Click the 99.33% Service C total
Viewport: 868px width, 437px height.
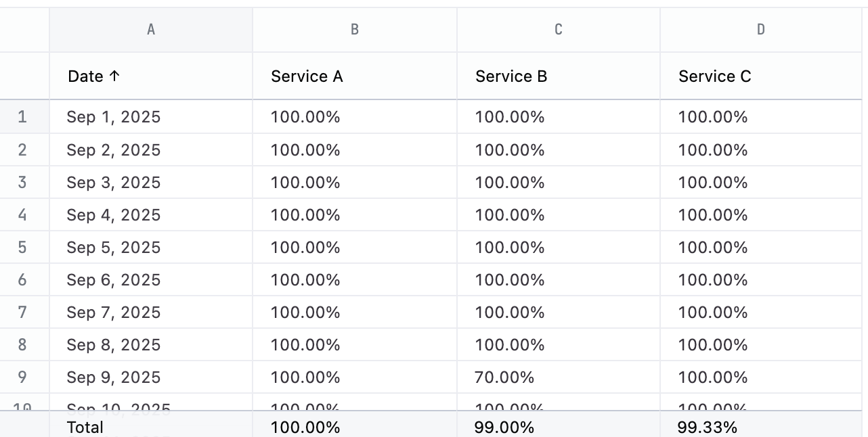(708, 428)
